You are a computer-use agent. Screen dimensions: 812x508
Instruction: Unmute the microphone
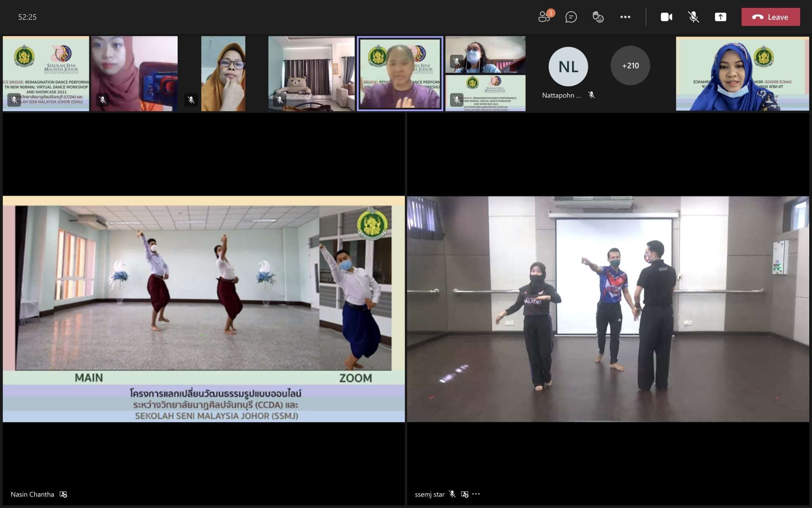693,17
